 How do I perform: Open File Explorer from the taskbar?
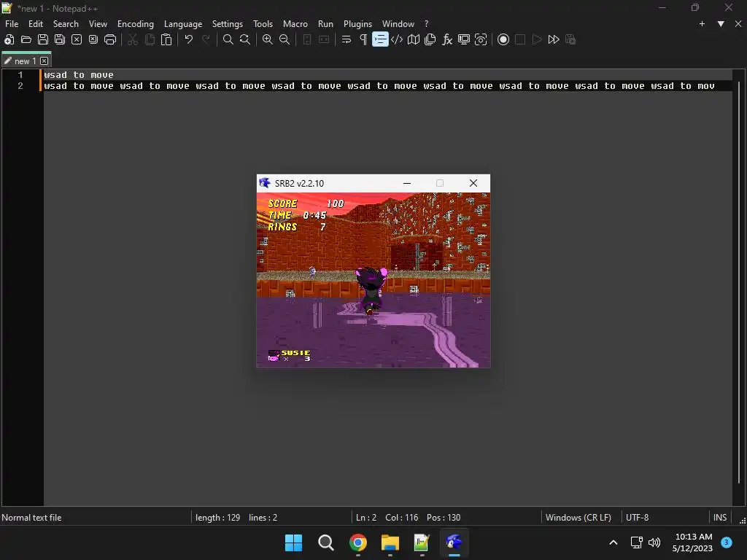coord(390,542)
